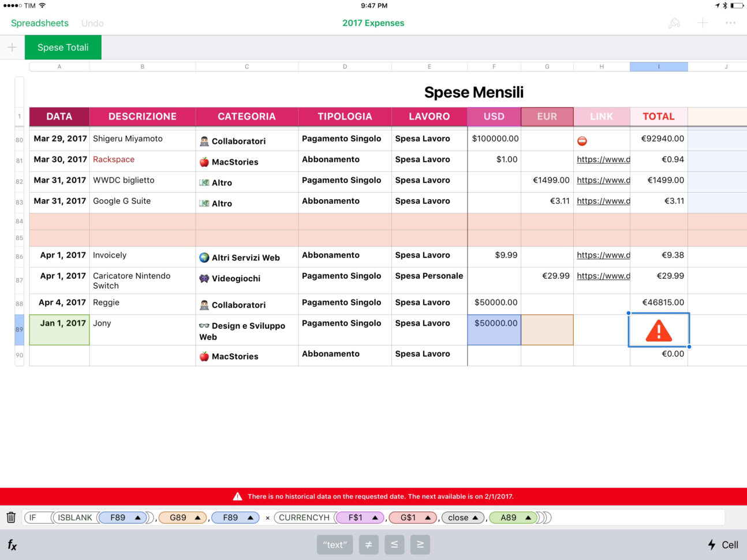Insert a text string with the "text" button

pos(335,544)
